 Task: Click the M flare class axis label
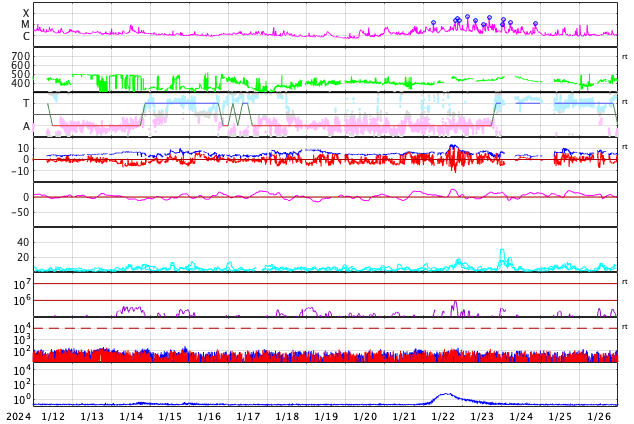[25, 25]
